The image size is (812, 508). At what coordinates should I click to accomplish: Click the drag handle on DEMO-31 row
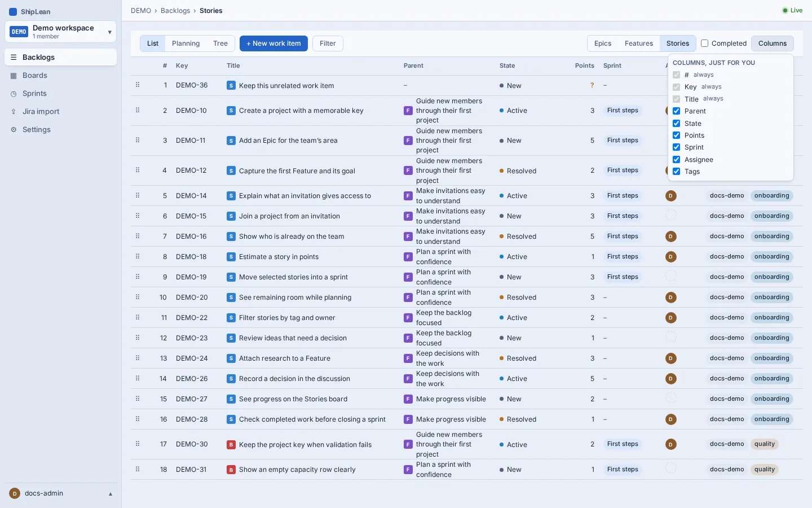click(x=138, y=469)
